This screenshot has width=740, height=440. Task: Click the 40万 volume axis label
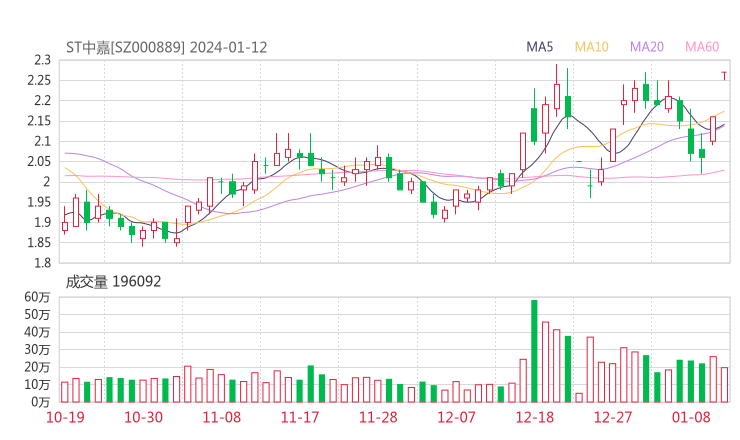pos(37,332)
